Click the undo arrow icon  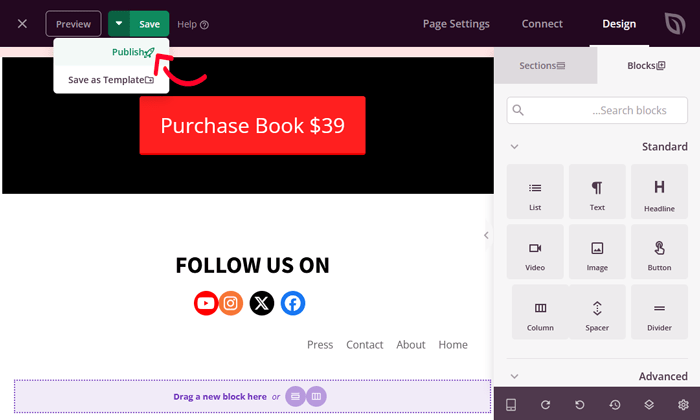(x=580, y=404)
